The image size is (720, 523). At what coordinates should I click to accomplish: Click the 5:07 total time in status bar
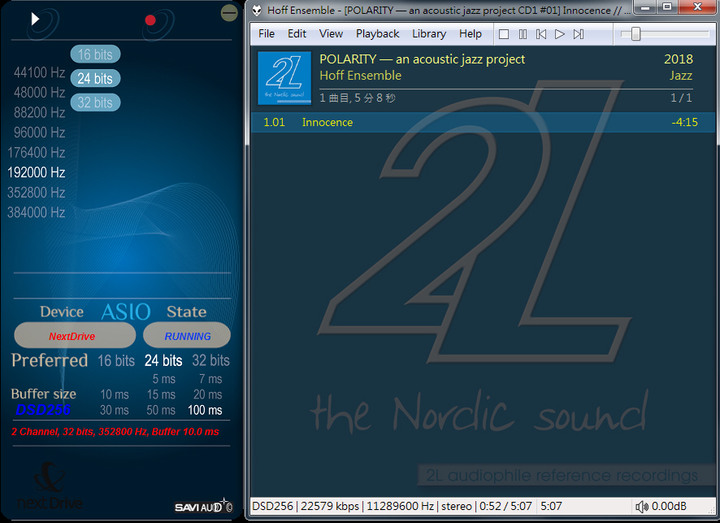pos(551,506)
